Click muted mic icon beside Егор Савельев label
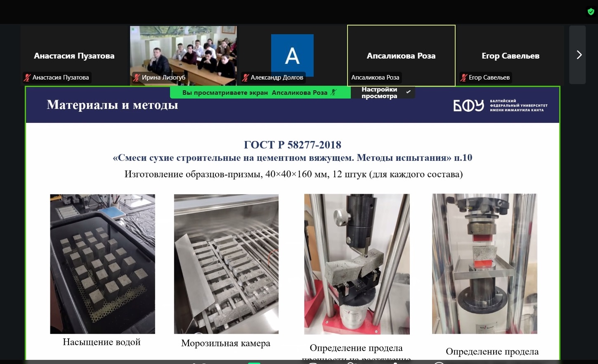598x364 pixels. (463, 77)
